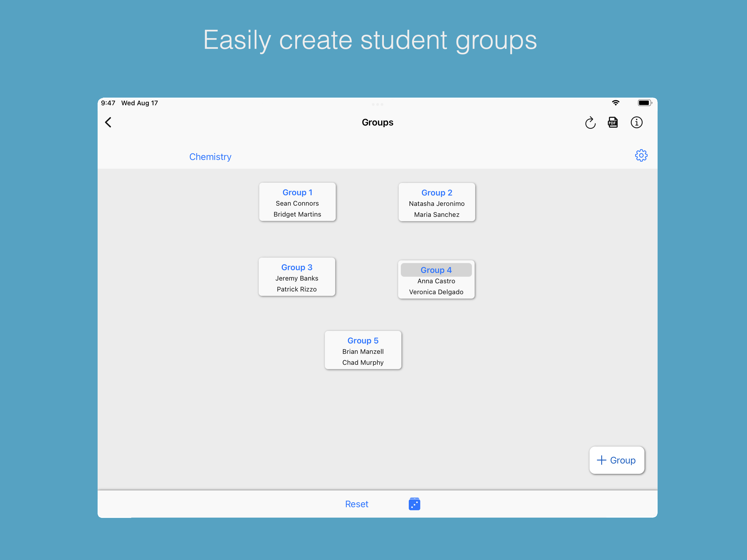Open the info circle icon
Screen dimensions: 747x560
pos(636,122)
